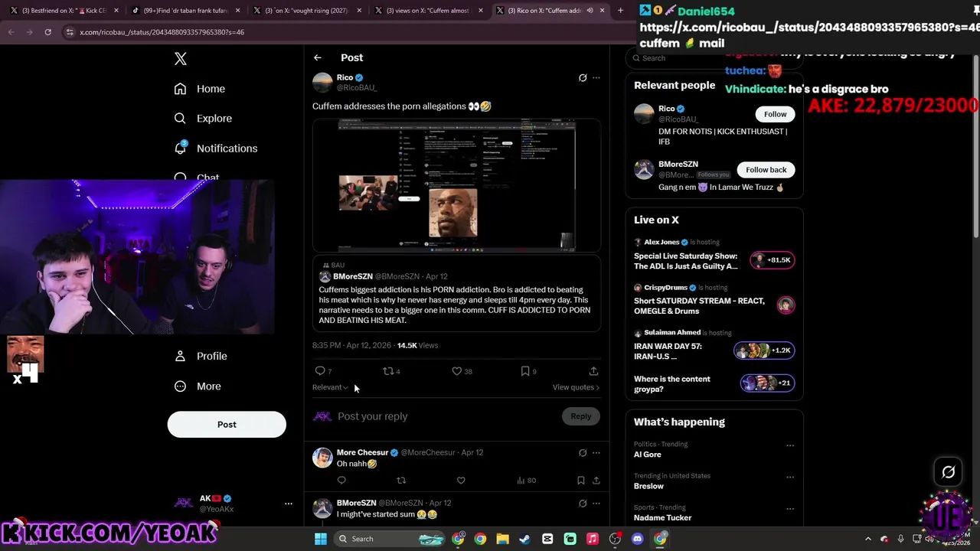
Task: View site information icon
Action: click(x=70, y=32)
